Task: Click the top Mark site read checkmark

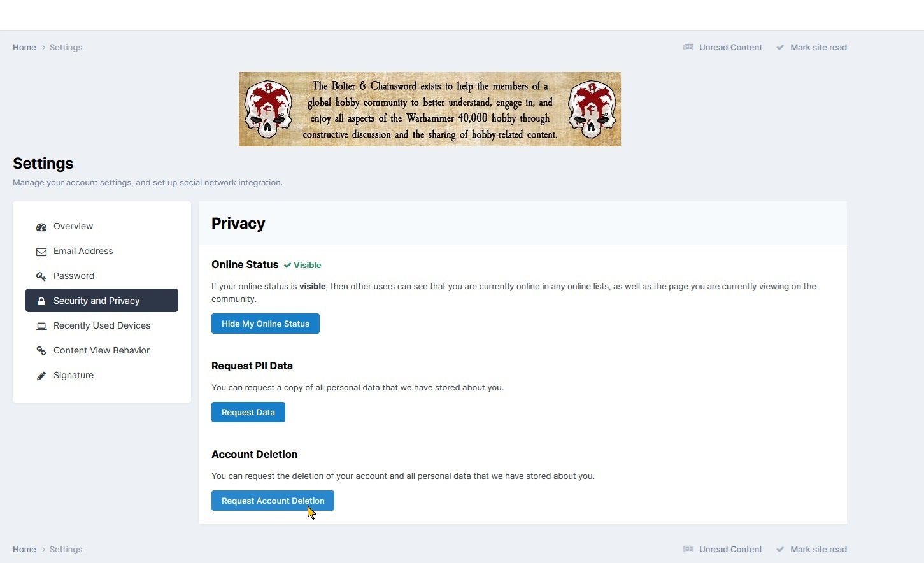Action: 780,48
